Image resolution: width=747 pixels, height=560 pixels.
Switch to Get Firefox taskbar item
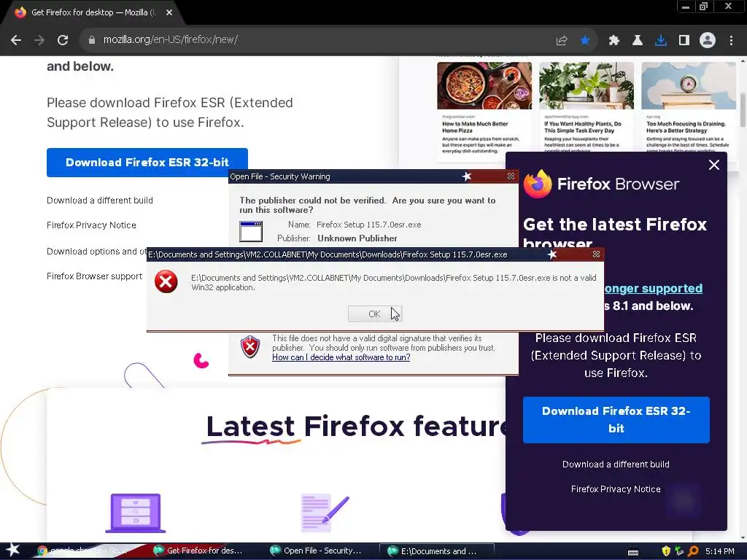[198, 551]
